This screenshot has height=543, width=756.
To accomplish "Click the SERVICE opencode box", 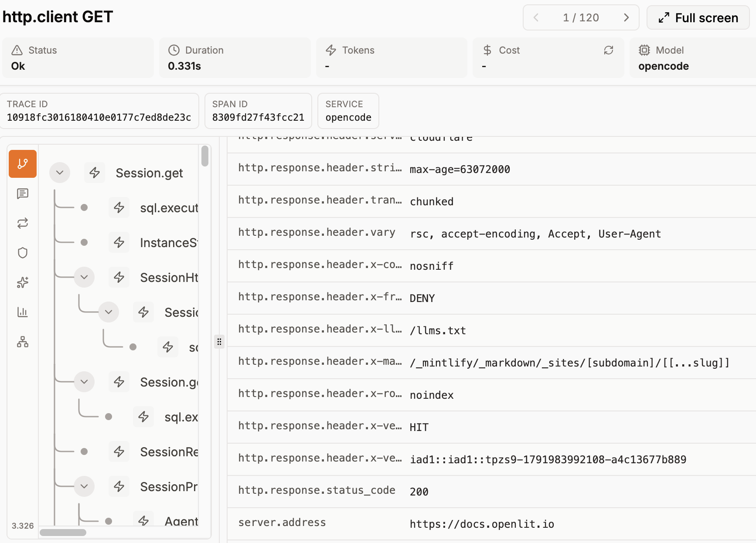I will pos(348,111).
